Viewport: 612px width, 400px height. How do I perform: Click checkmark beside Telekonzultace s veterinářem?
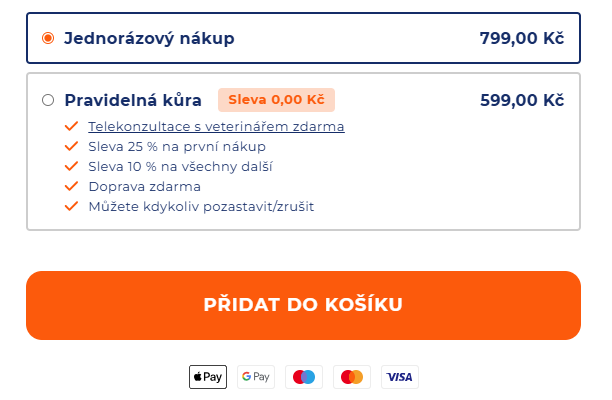pos(71,127)
